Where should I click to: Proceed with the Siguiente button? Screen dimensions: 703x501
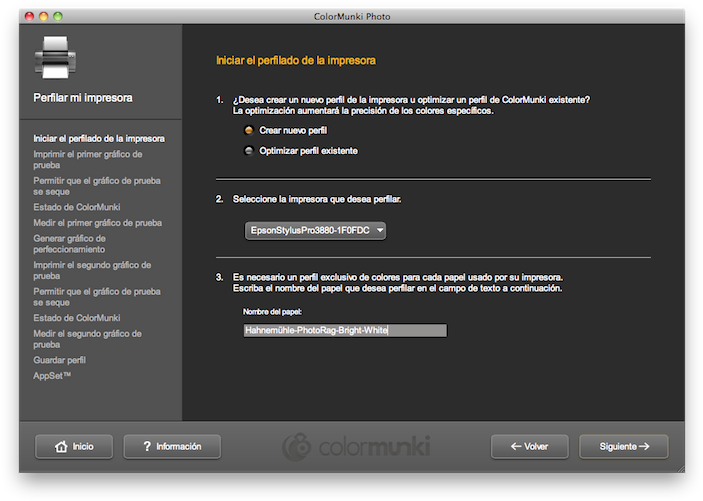pyautogui.click(x=622, y=446)
